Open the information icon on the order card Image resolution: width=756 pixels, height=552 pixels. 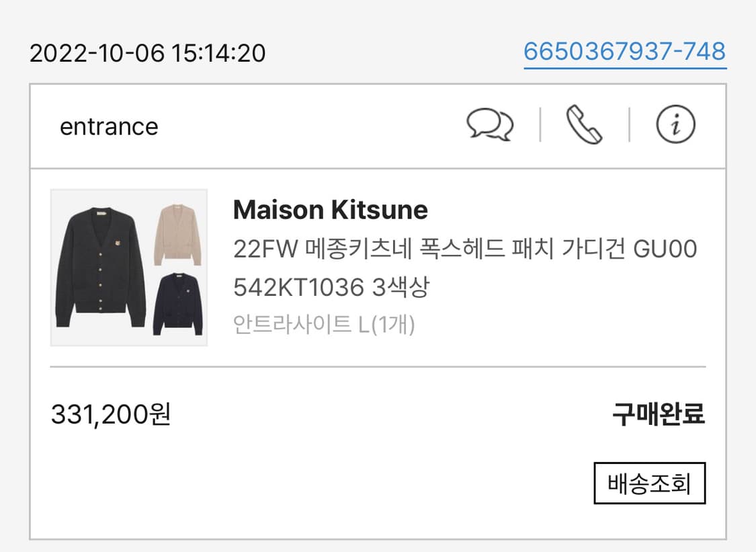[675, 126]
